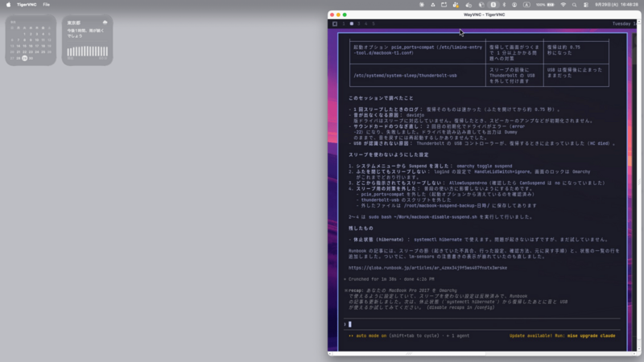Open the TigerVNC application menu
The image size is (644, 362).
(x=27, y=5)
